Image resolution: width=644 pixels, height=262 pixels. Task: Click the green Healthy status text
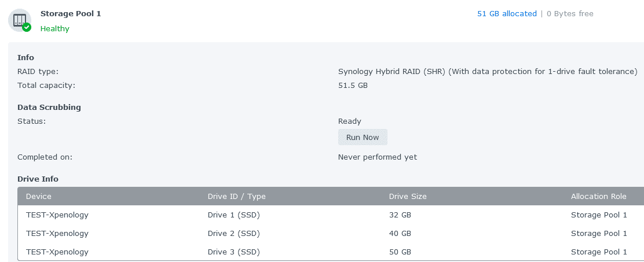click(55, 29)
